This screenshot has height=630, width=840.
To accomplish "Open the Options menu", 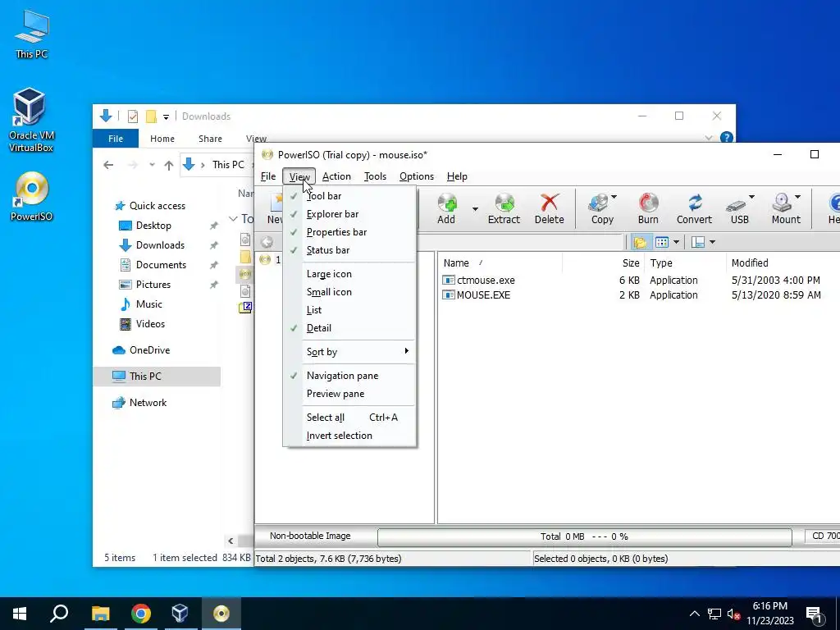I will click(416, 176).
